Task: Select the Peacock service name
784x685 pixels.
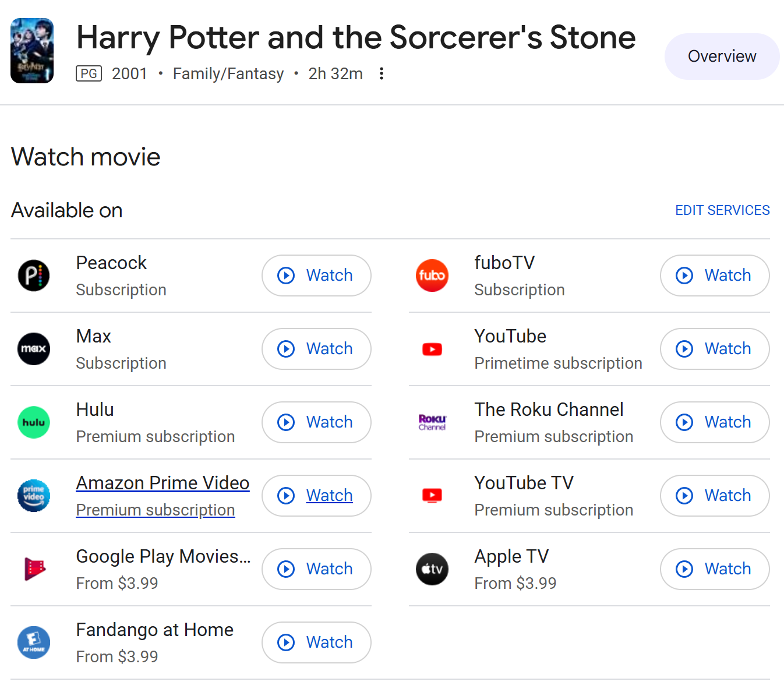Action: [111, 263]
